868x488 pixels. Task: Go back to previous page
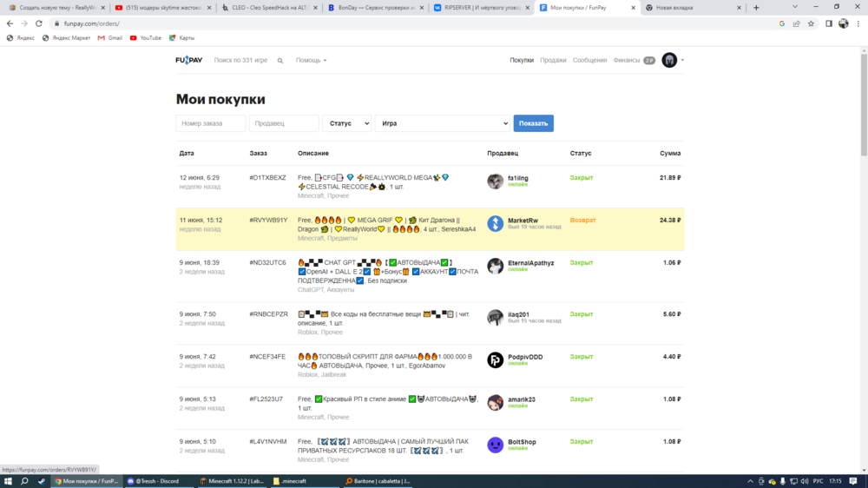click(10, 23)
